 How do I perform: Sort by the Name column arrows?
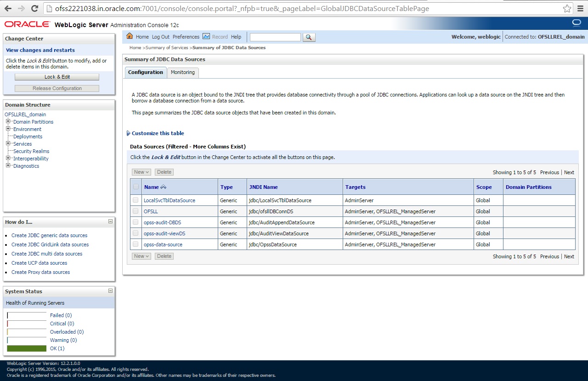164,187
